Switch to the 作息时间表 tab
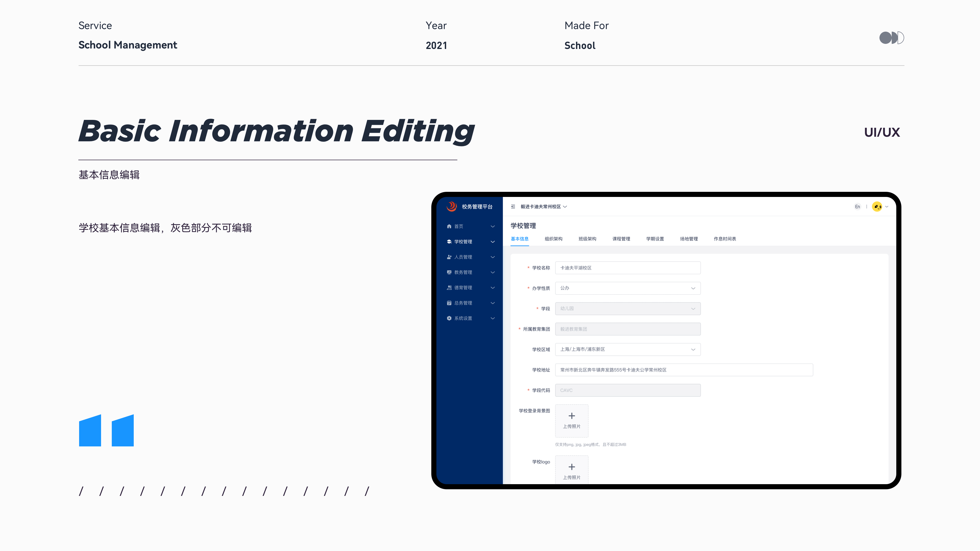 pos(725,239)
